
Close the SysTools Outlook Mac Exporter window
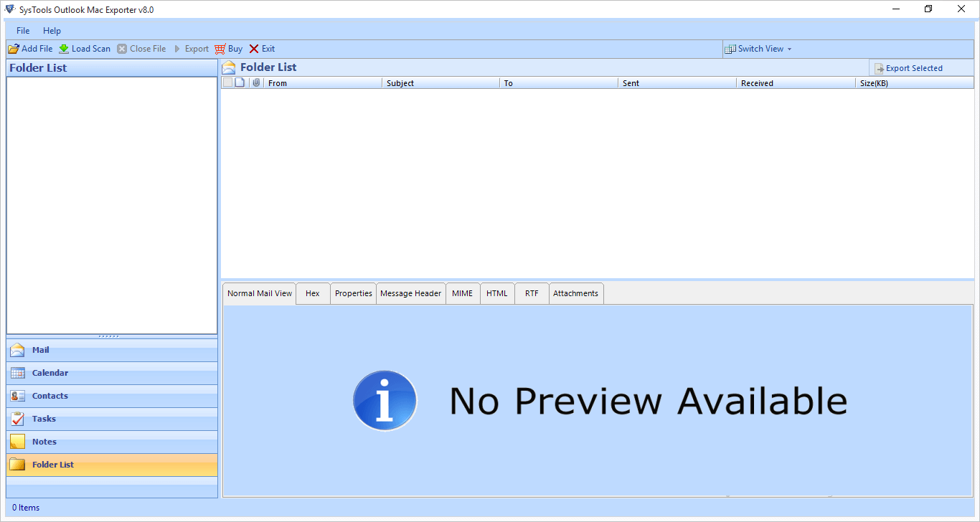[x=962, y=9]
